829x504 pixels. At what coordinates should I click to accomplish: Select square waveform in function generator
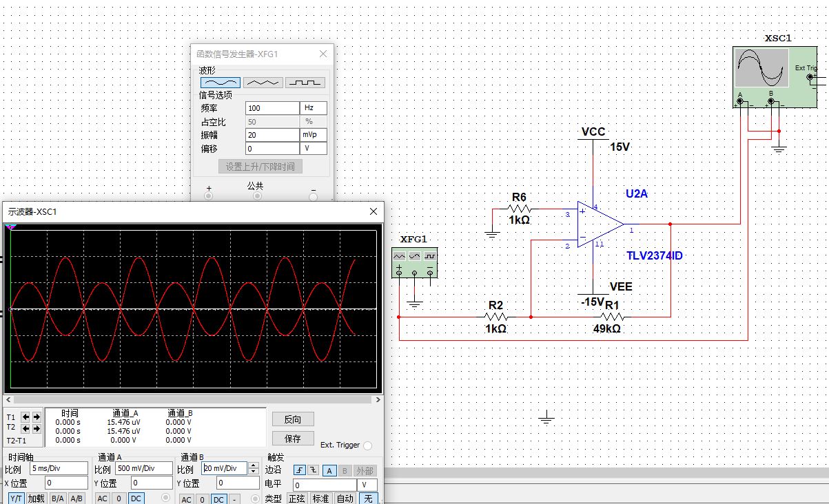point(305,82)
